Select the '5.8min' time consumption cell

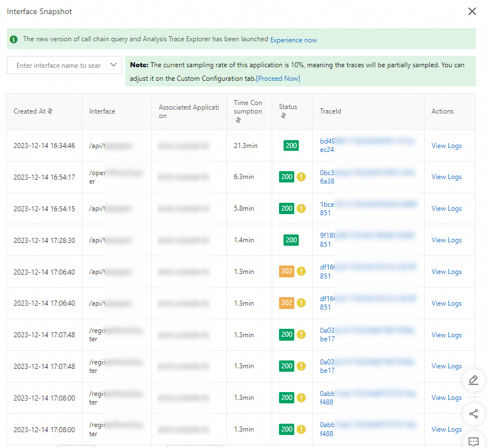[243, 208]
